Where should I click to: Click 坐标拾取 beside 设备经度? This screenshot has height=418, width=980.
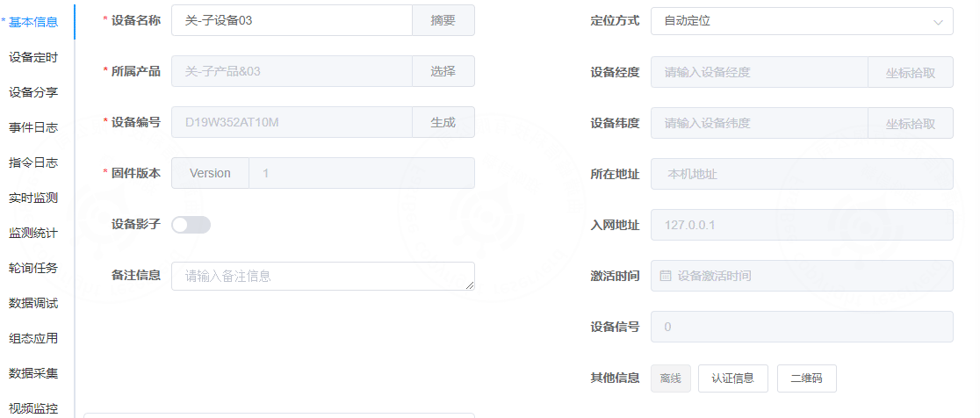pos(910,73)
